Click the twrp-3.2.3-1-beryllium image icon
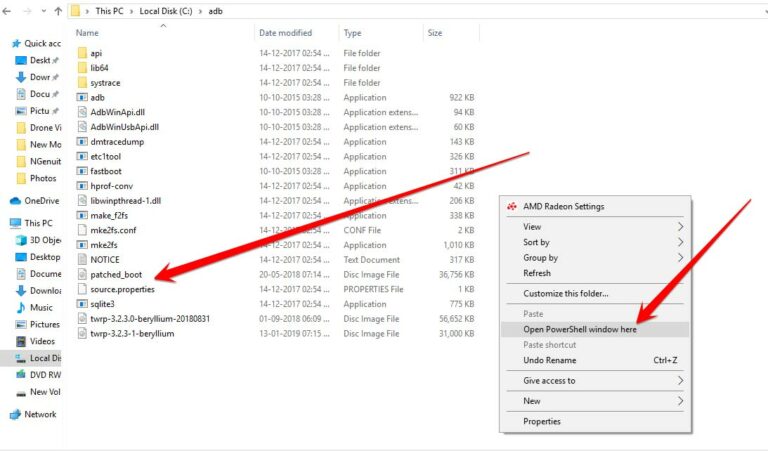The image size is (768, 451). pyautogui.click(x=82, y=333)
